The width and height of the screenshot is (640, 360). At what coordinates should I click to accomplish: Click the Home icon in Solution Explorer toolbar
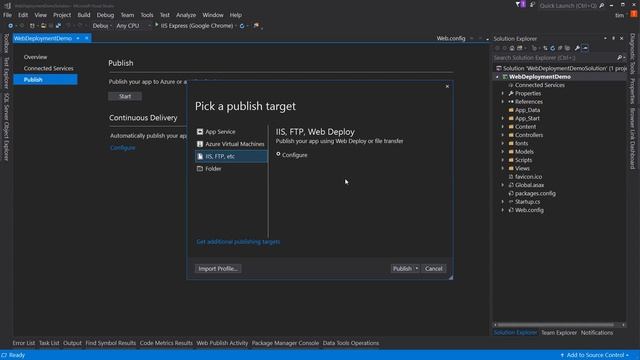click(512, 48)
